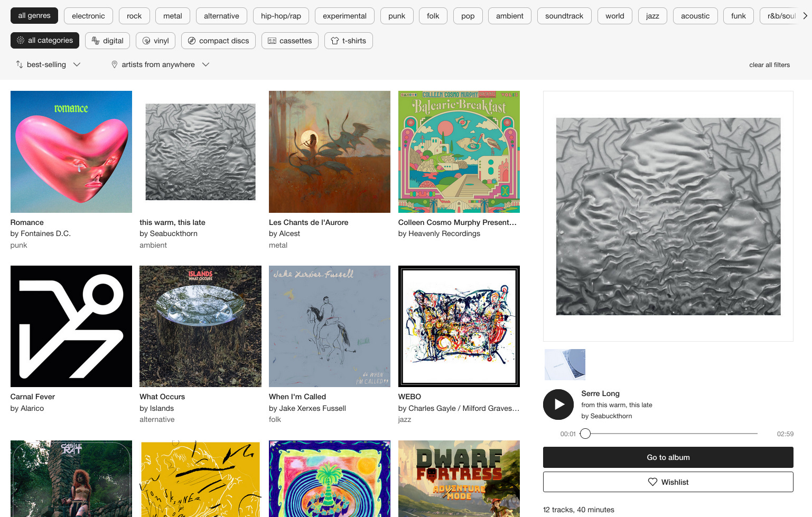
Task: Select the all genres filter
Action: point(34,16)
